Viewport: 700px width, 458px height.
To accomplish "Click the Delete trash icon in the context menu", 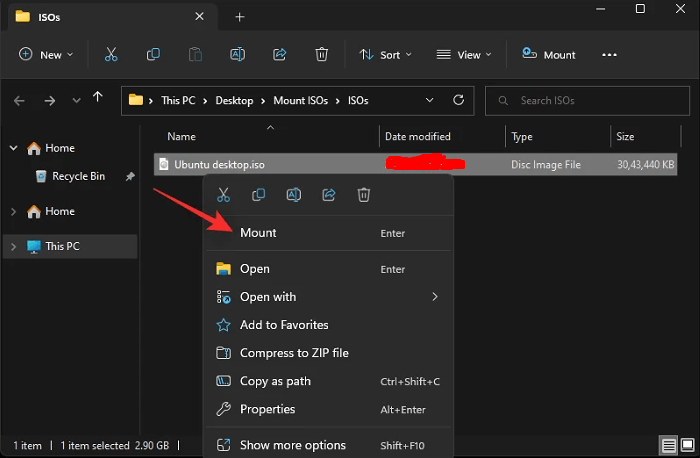I will (x=363, y=195).
